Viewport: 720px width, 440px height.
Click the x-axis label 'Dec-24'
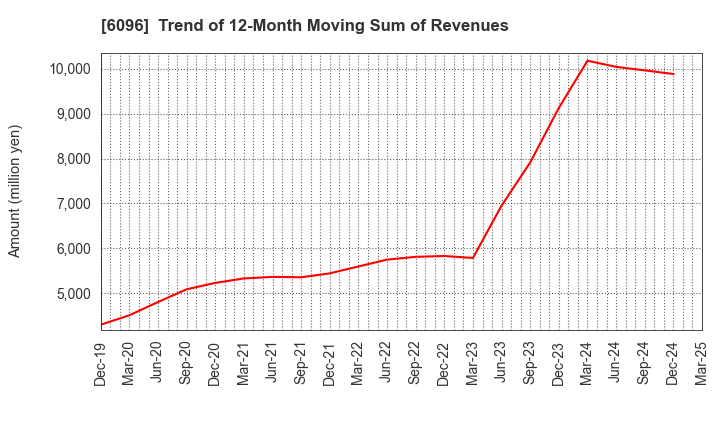point(672,363)
